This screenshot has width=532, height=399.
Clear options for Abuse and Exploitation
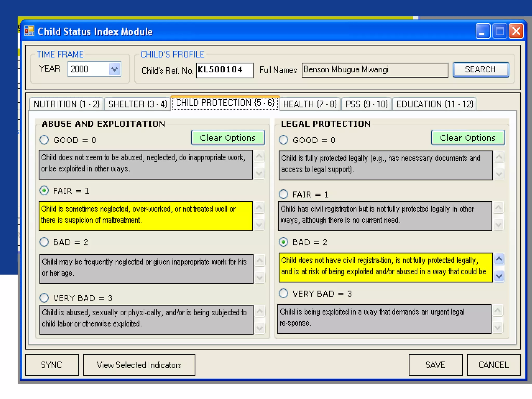point(228,138)
